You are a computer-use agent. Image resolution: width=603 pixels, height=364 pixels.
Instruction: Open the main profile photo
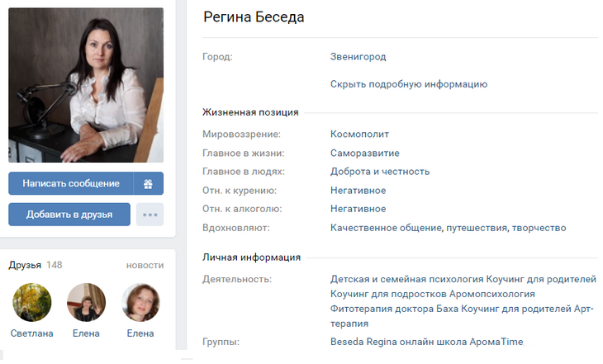pos(86,85)
